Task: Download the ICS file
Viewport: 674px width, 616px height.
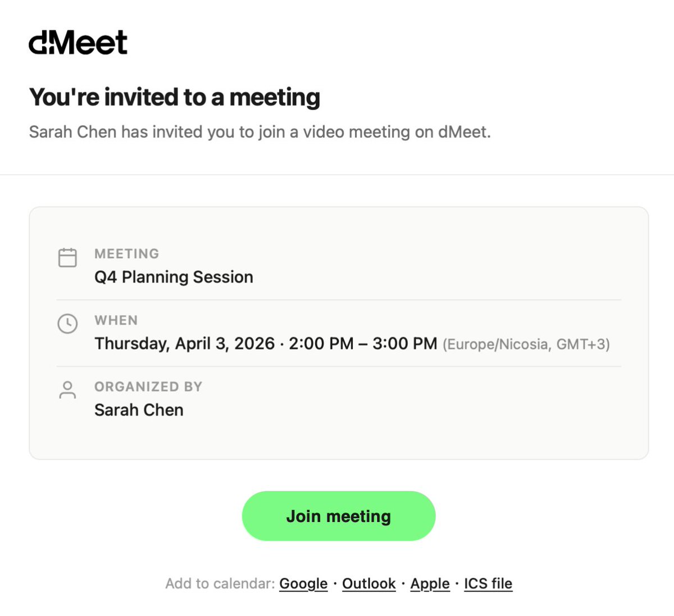Action: click(488, 583)
